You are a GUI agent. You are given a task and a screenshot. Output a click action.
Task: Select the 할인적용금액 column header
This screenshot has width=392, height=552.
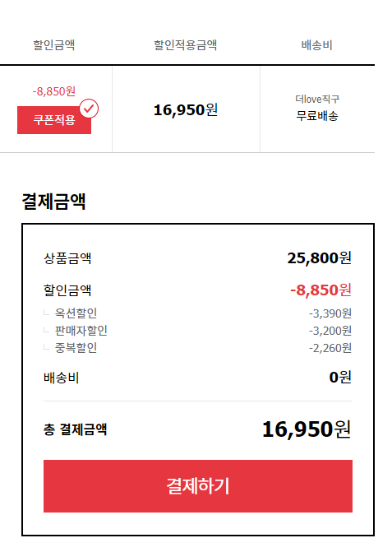pos(185,44)
